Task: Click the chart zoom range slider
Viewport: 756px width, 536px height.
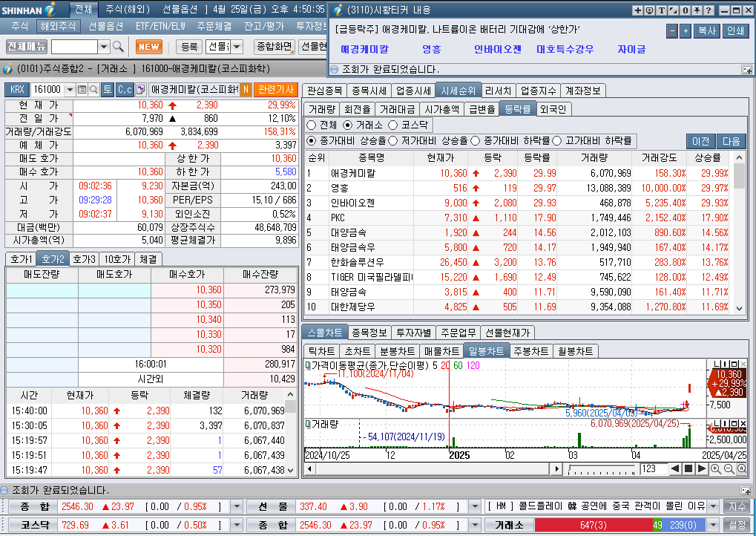Action: click(602, 469)
